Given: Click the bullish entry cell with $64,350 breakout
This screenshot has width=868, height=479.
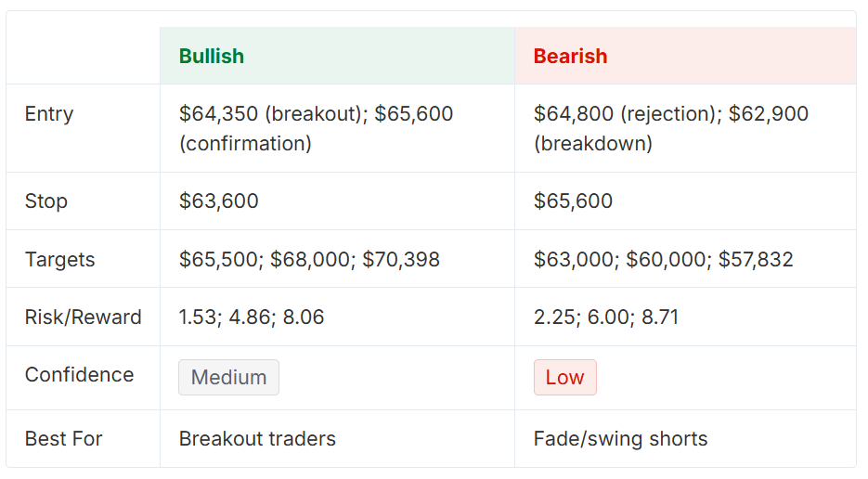Looking at the screenshot, I should tap(337, 128).
